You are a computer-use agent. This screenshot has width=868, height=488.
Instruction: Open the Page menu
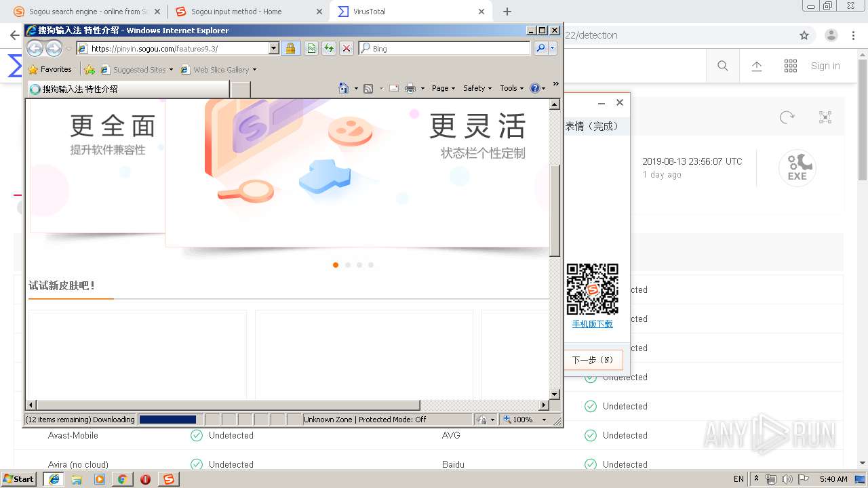pos(443,88)
